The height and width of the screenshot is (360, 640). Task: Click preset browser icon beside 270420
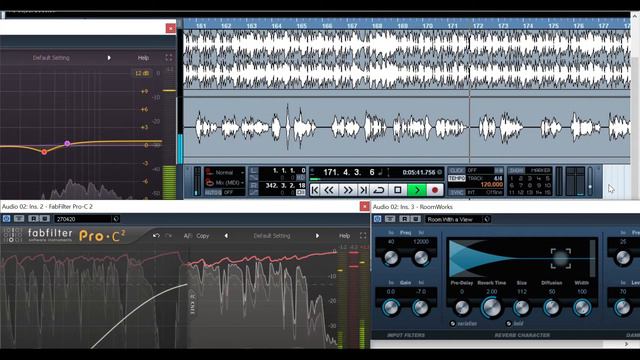coord(116,219)
